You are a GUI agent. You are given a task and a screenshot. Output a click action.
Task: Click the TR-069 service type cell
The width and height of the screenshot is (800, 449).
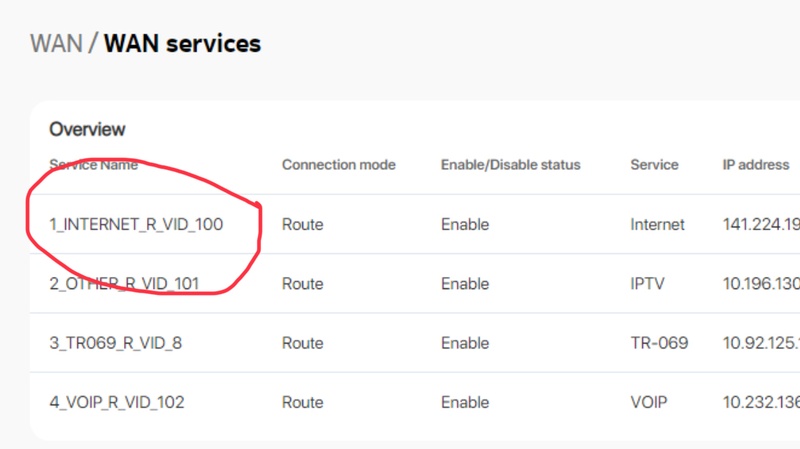(x=659, y=343)
